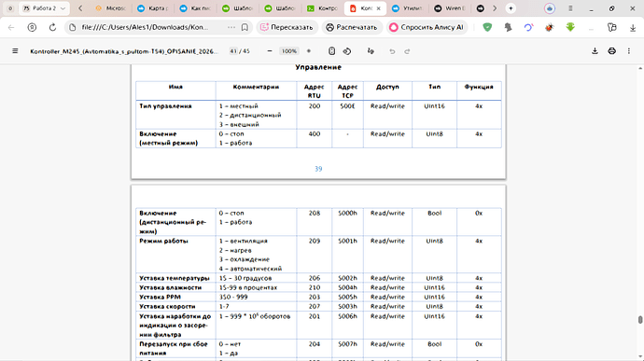Click the tab counter badge showing 0
Viewport: 644px width, 361px height.
pos(10,8)
